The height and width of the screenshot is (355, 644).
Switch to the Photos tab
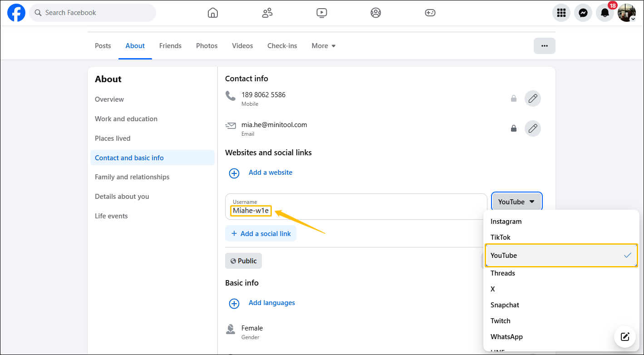click(x=206, y=46)
